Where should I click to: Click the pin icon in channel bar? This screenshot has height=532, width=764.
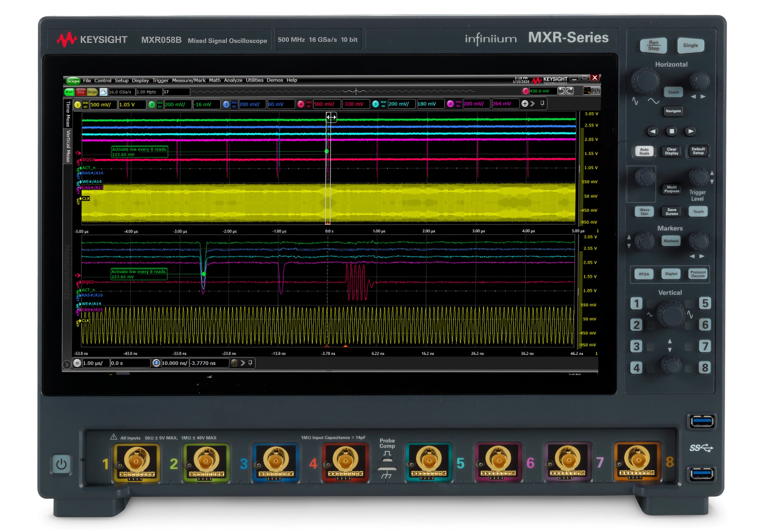(x=542, y=103)
